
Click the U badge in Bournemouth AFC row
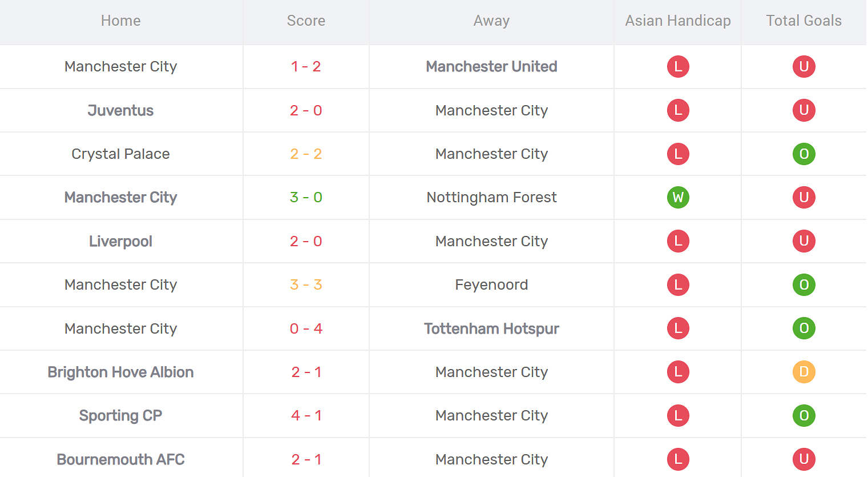[804, 459]
